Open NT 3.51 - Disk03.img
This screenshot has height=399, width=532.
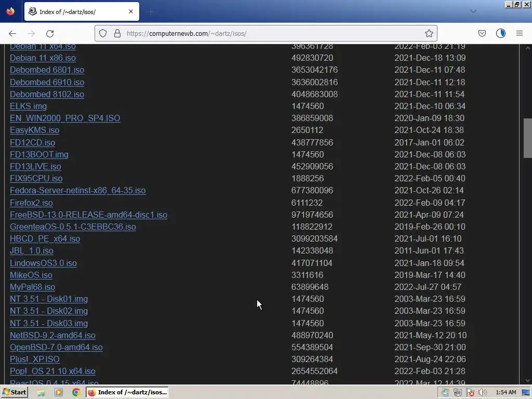tap(49, 323)
